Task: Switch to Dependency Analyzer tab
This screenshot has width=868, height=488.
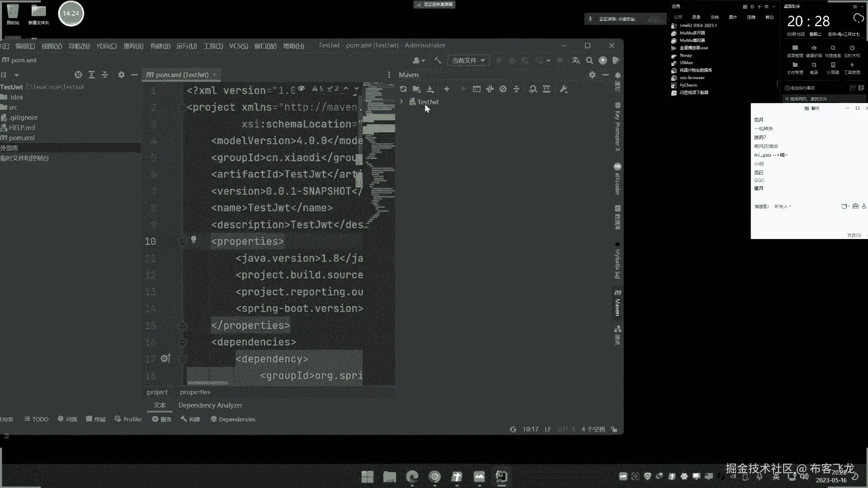Action: [x=210, y=405]
